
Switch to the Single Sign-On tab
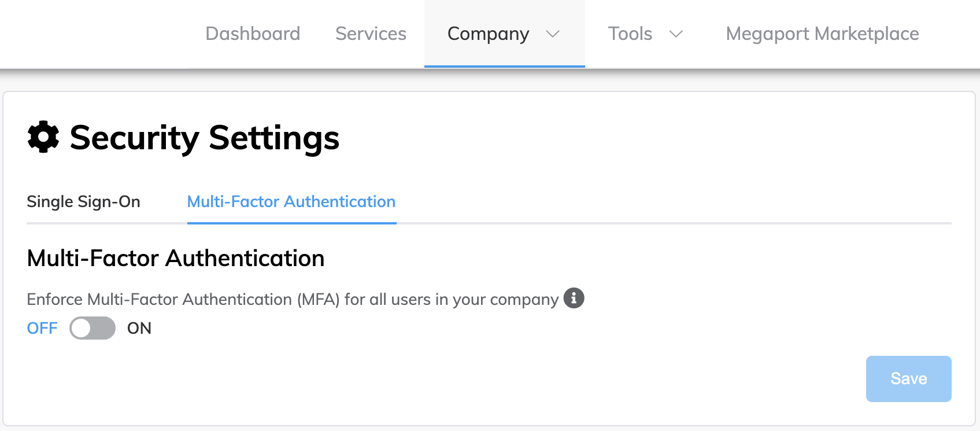(x=84, y=201)
